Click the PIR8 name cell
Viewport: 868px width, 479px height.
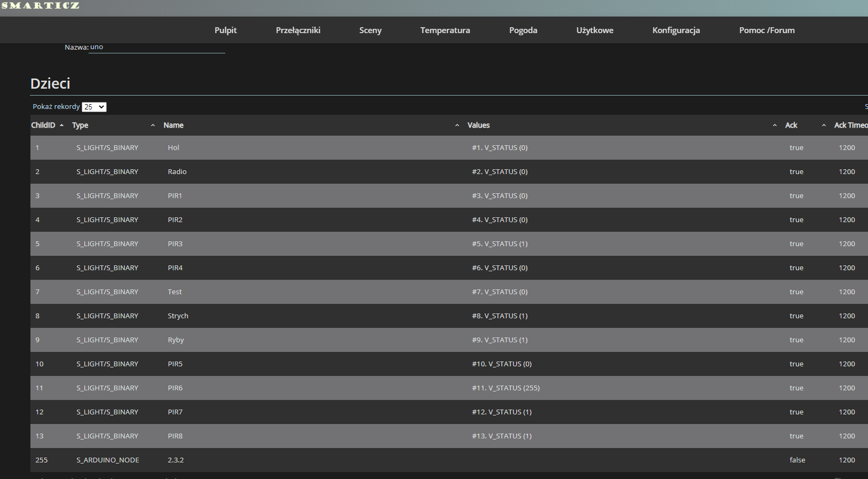175,436
